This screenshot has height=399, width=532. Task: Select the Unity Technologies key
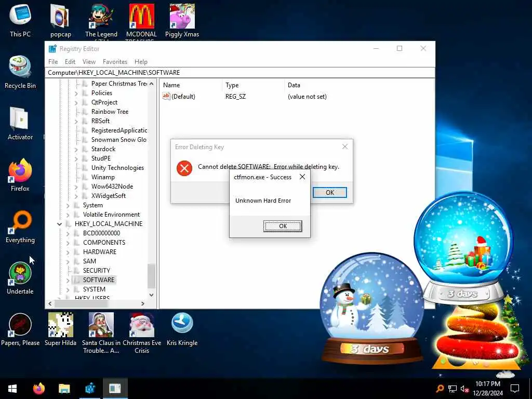tap(117, 168)
